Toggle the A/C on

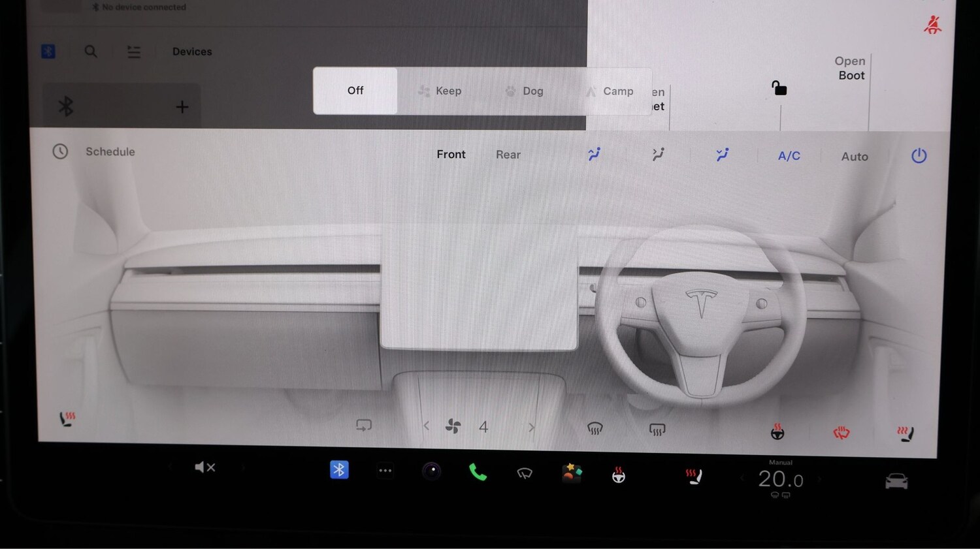pyautogui.click(x=789, y=155)
